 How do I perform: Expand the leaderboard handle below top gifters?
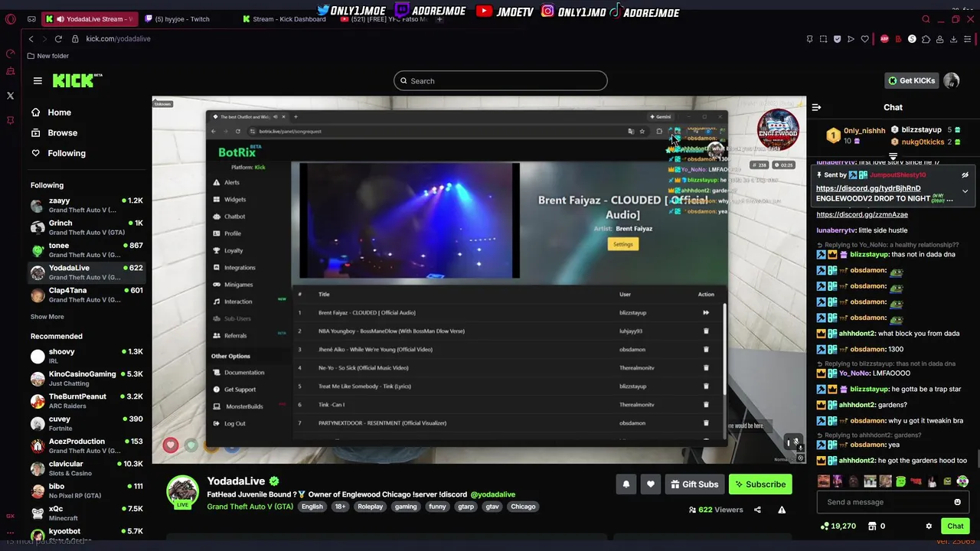893,156
